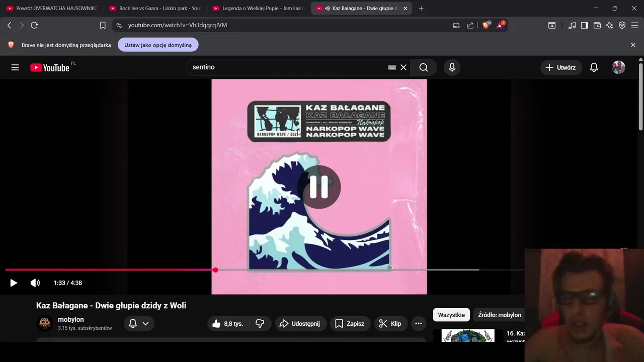Switch to the Legenda o Wielkiej Pupie tab
This screenshot has height=362, width=644.
[x=259, y=9]
